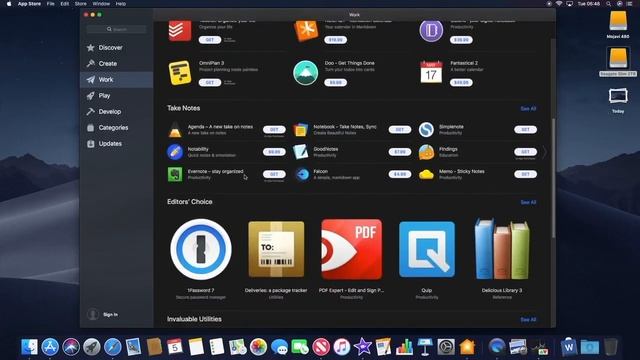Open the GoodNotes app icon
The height and width of the screenshot is (360, 640).
click(300, 152)
